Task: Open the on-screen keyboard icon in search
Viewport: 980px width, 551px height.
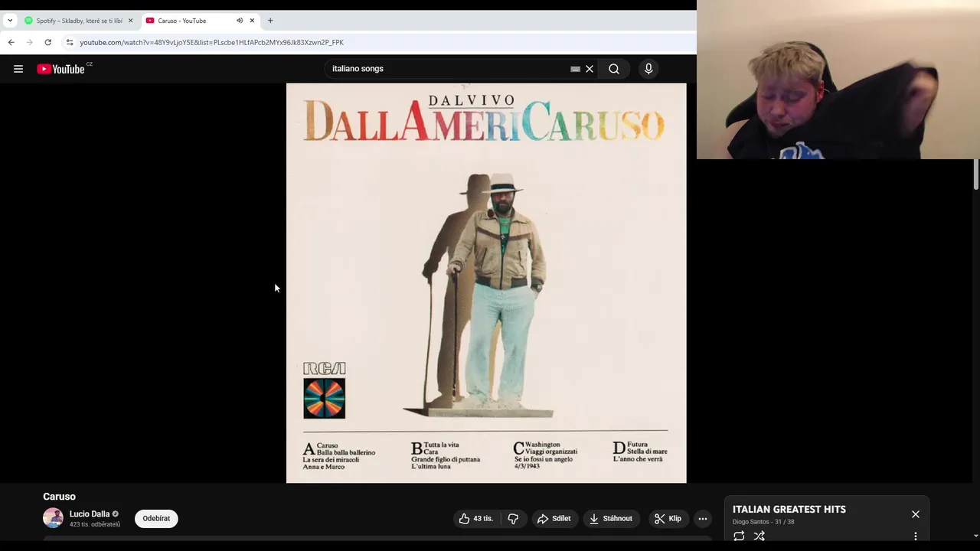Action: click(575, 69)
